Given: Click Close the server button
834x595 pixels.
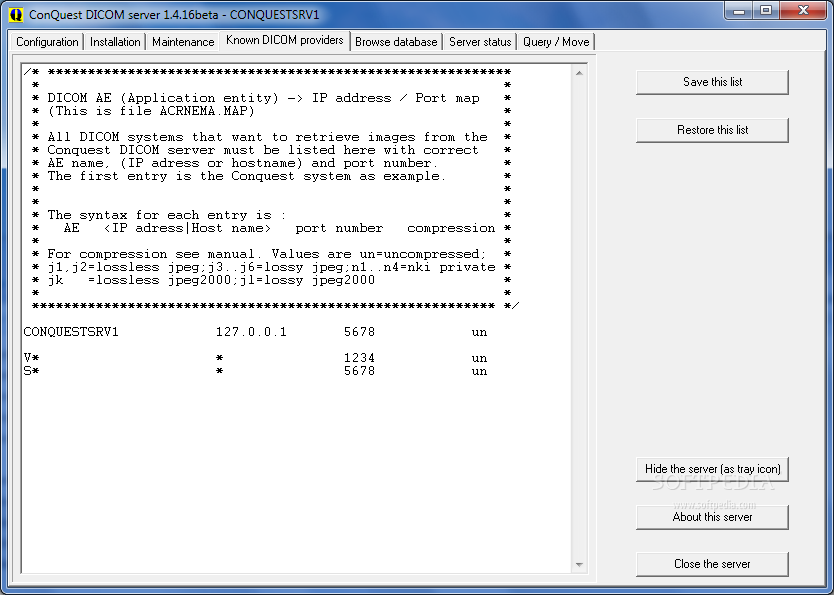Looking at the screenshot, I should coord(712,564).
